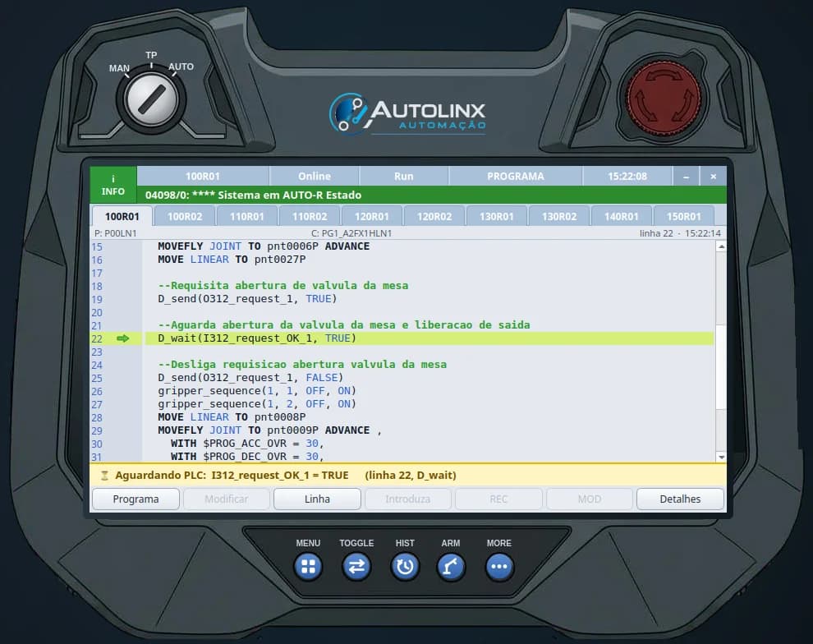Click the INFO status indicator
The image size is (813, 644).
pyautogui.click(x=113, y=185)
